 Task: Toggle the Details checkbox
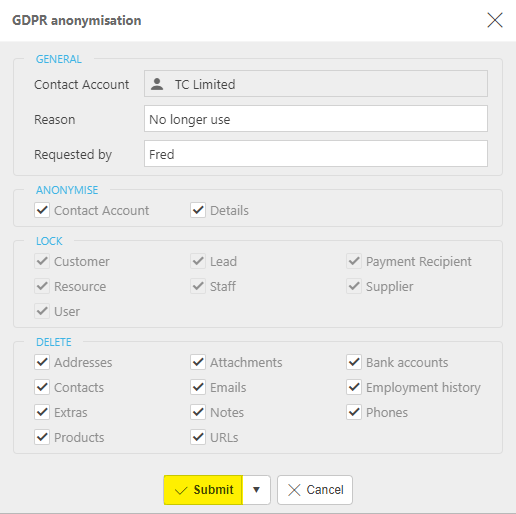(198, 210)
